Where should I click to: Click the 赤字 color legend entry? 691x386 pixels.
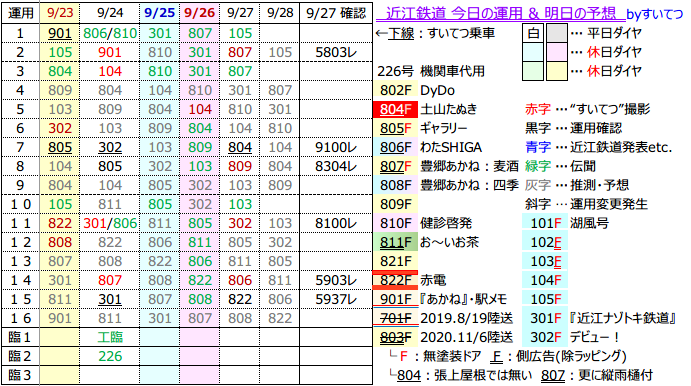tap(538, 109)
